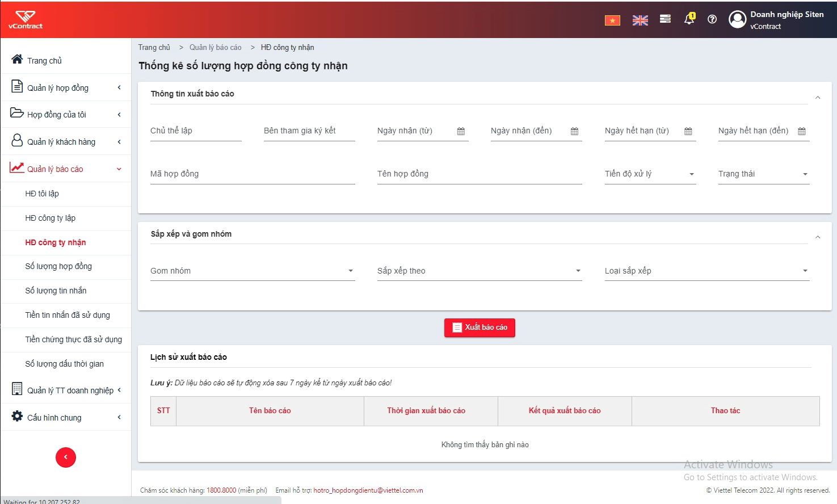837x504 pixels.
Task: Expand Quản lý hợp đồng menu
Action: [x=66, y=87]
